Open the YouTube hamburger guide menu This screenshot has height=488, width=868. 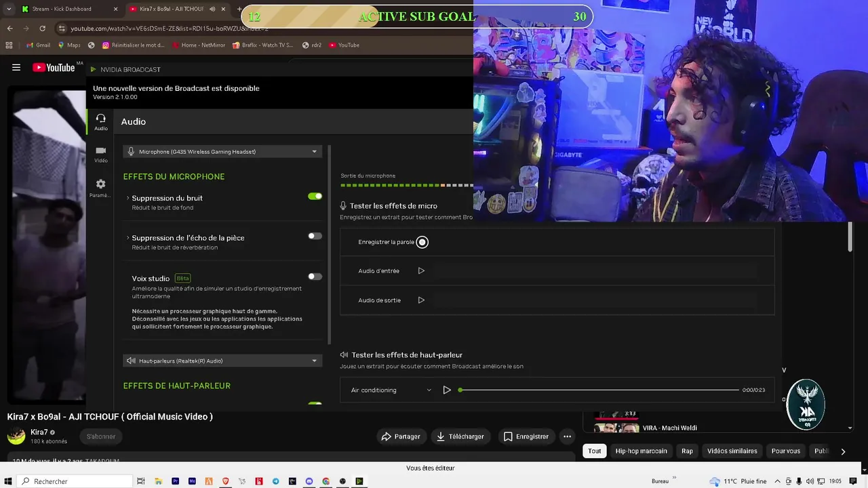tap(16, 67)
